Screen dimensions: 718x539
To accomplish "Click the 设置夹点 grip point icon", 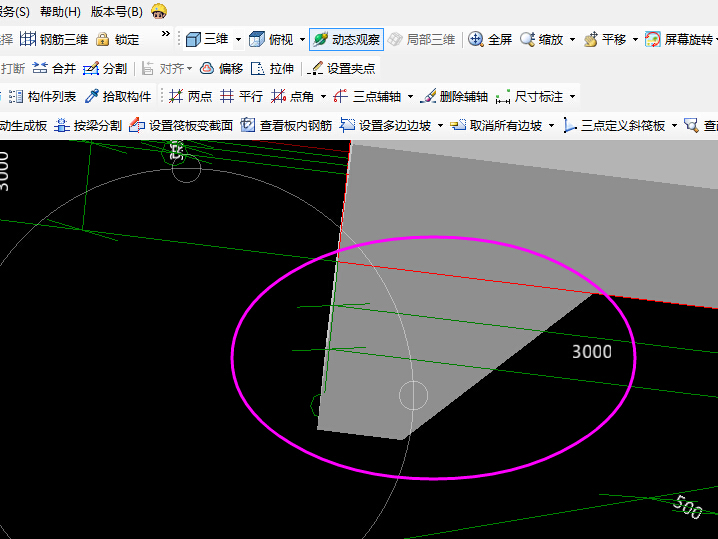I will point(315,69).
